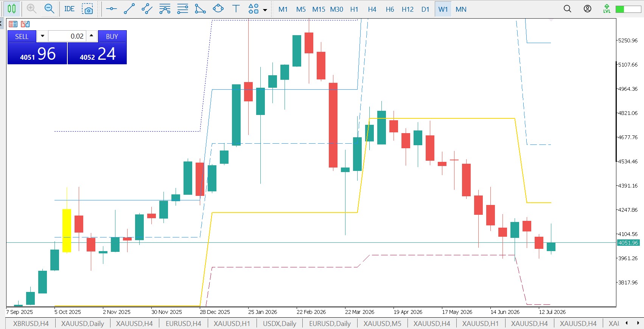Switch to M1 timeframe
The width and height of the screenshot is (644, 329).
coord(283,9)
